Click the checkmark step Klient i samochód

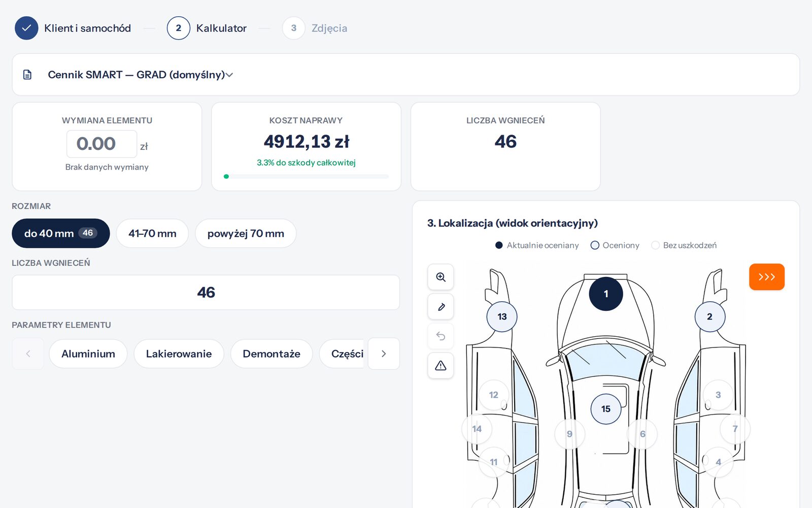(x=73, y=28)
